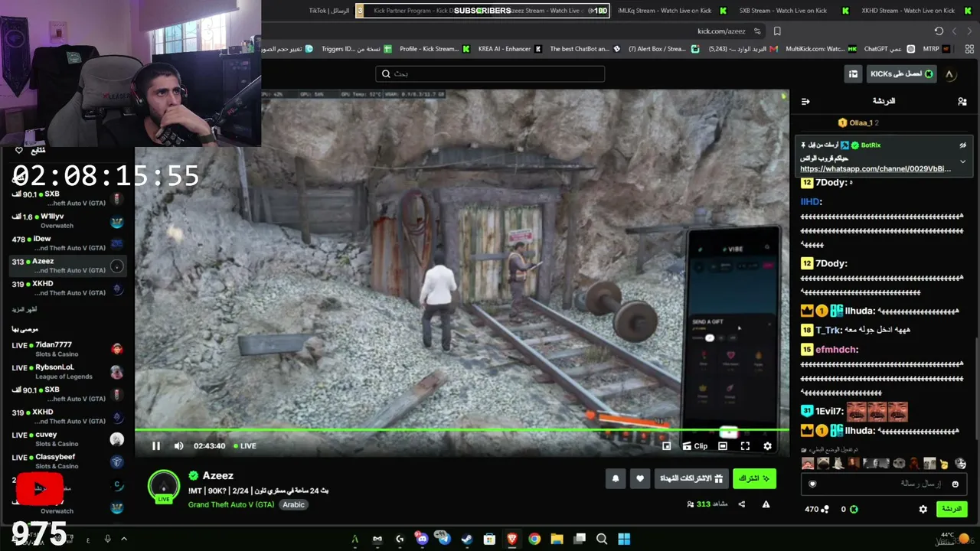Open picture-in-picture mini player
Viewport: 980px width, 551px height.
[666, 446]
